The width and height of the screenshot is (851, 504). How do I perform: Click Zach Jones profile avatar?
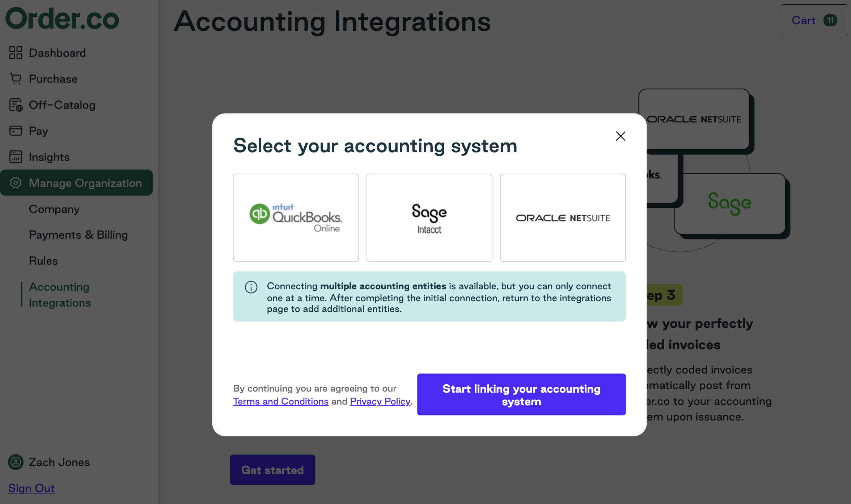coord(15,462)
